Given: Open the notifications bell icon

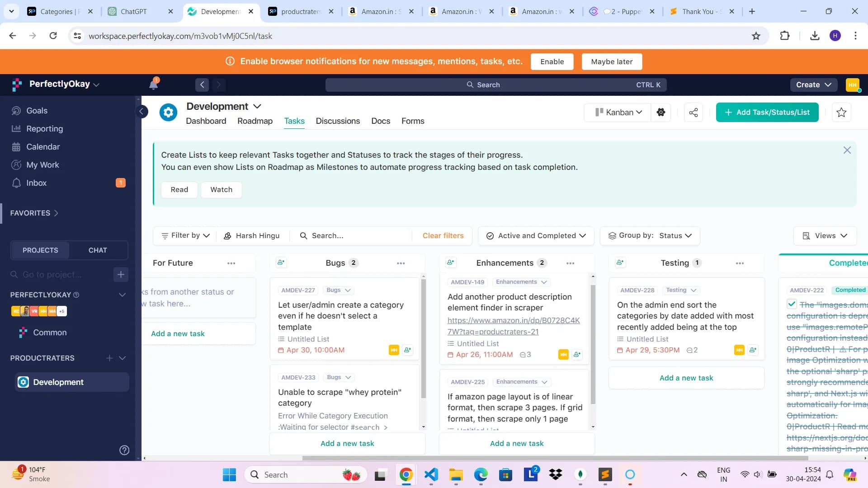Looking at the screenshot, I should click(x=154, y=84).
